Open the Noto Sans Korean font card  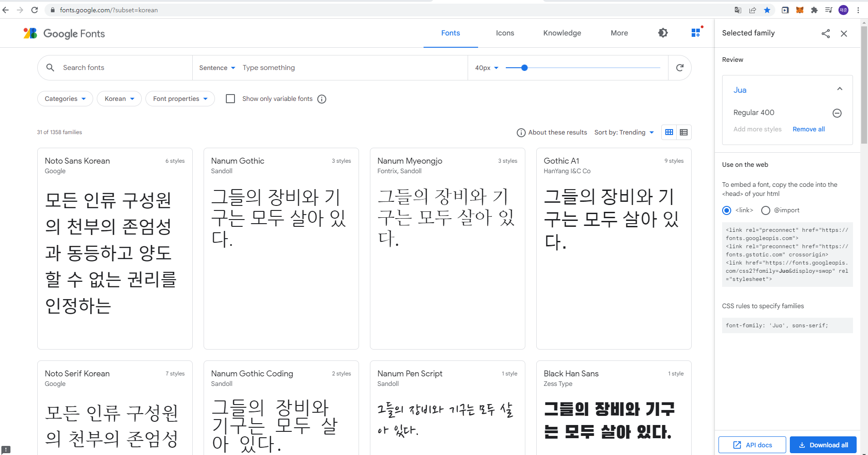(x=115, y=249)
